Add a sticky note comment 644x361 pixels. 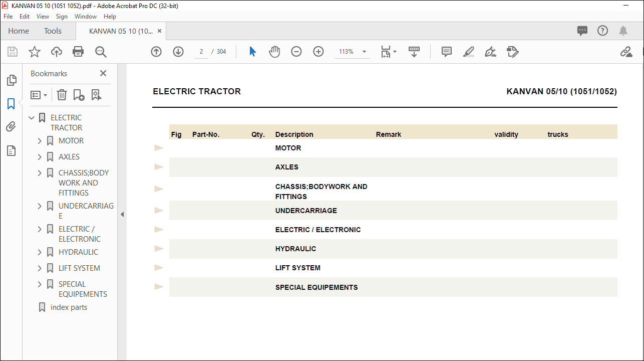pyautogui.click(x=447, y=52)
